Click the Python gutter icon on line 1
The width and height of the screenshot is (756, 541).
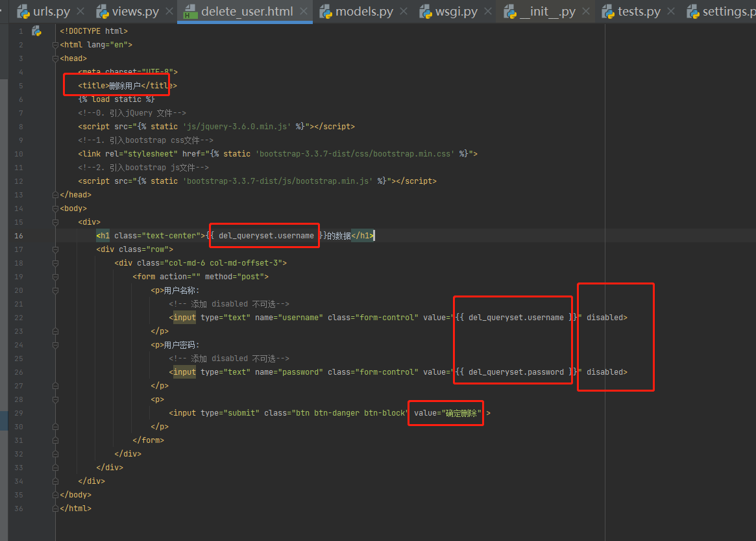(37, 31)
